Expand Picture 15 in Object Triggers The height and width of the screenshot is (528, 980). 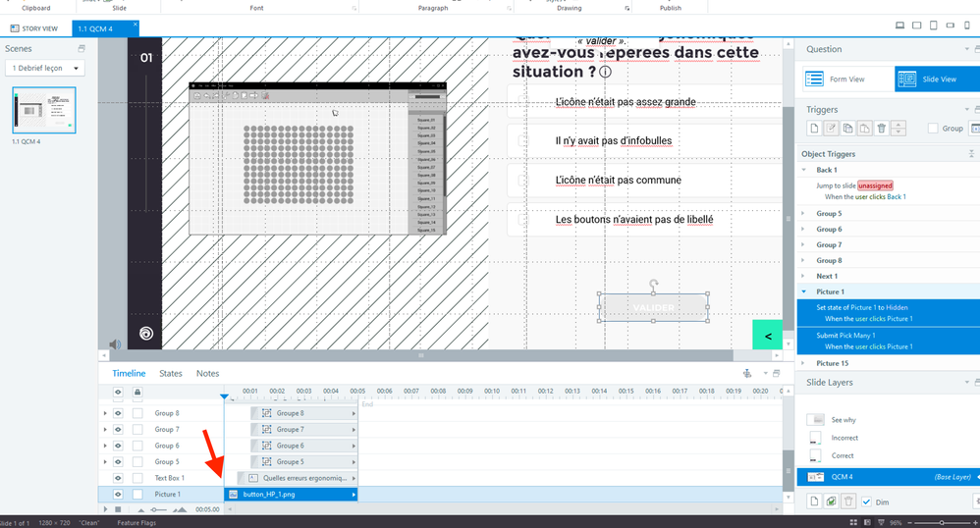pyautogui.click(x=804, y=363)
